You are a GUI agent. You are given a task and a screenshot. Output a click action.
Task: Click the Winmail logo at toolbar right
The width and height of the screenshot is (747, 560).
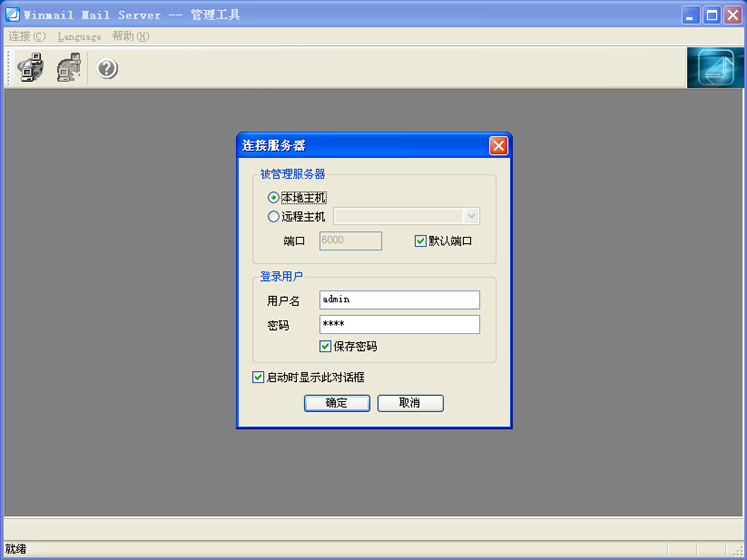(715, 68)
